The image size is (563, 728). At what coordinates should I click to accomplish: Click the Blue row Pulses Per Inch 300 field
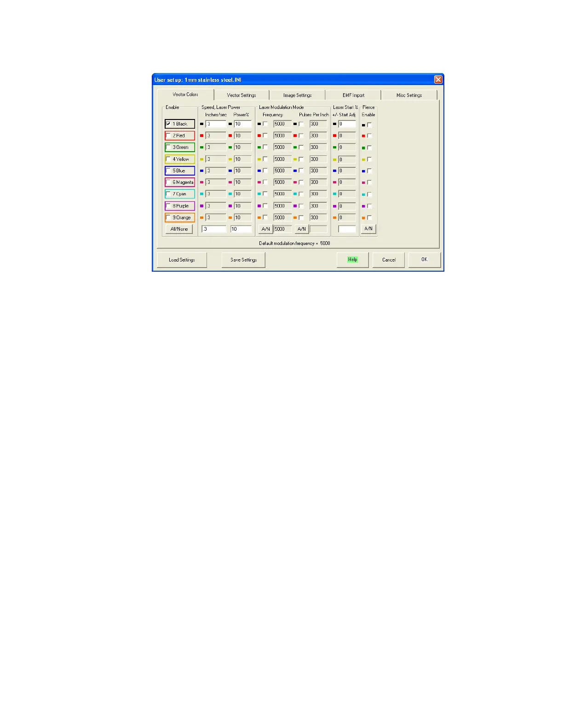coord(318,171)
